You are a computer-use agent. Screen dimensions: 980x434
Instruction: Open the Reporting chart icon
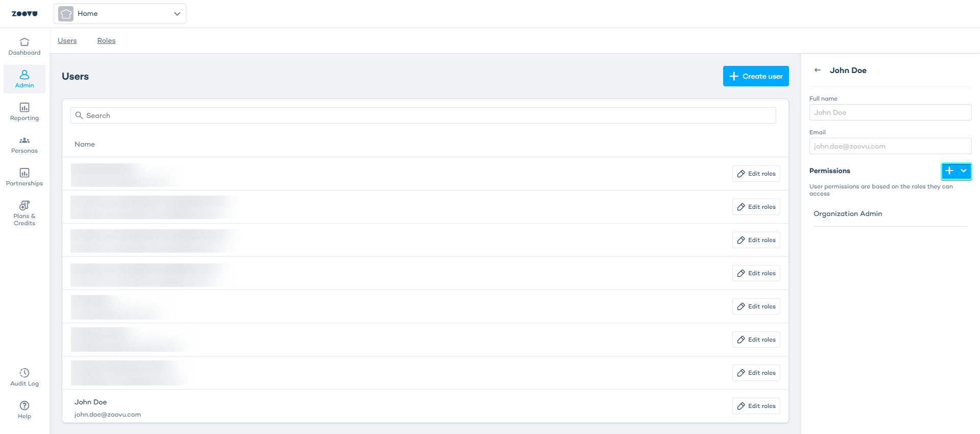pyautogui.click(x=25, y=107)
